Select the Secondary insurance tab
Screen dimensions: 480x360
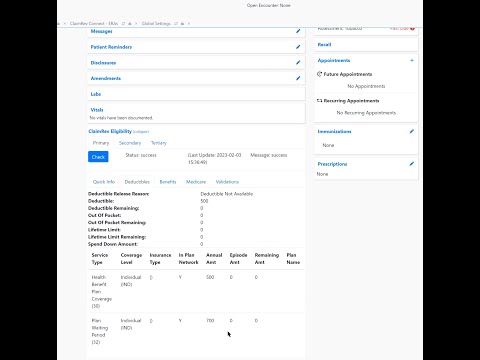pyautogui.click(x=130, y=143)
